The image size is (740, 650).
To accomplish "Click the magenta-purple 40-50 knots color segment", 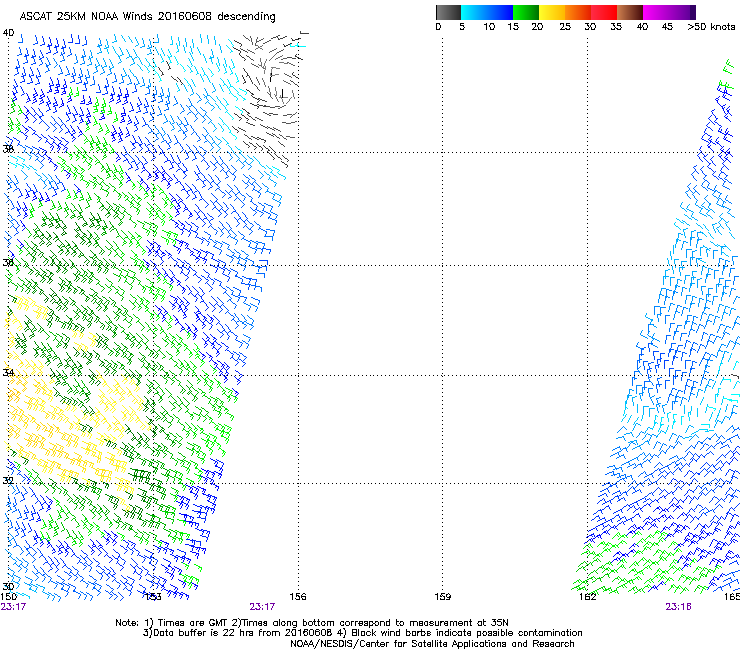I will [x=669, y=12].
